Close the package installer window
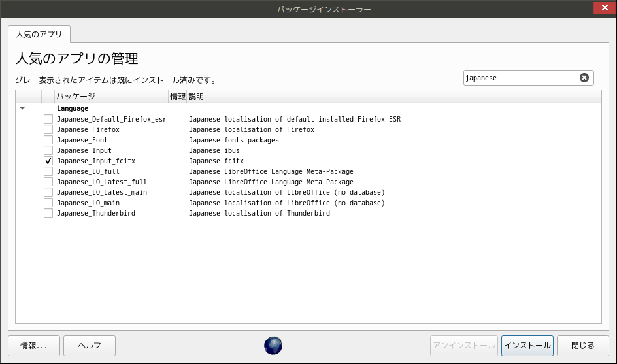 coord(605,8)
